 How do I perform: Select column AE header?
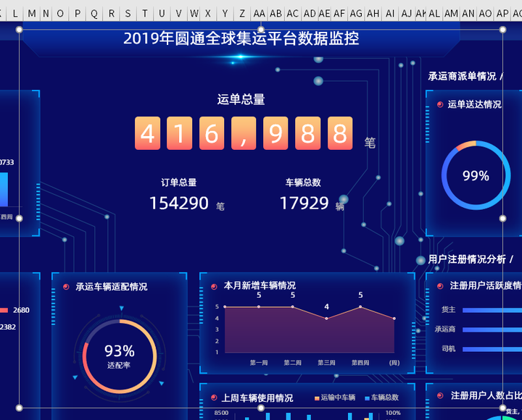tap(324, 14)
